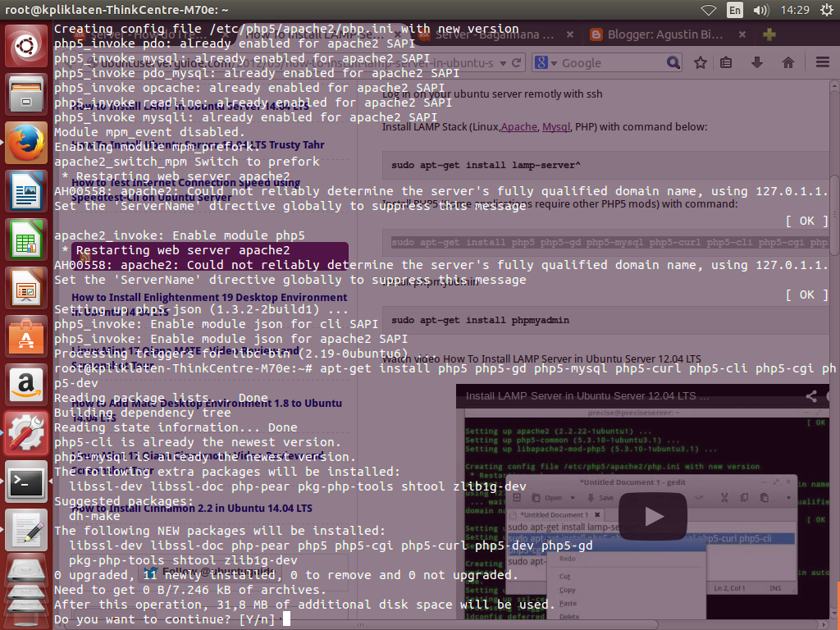This screenshot has width=840, height=630.
Task: Click the Firefox address bar URL
Action: pyautogui.click(x=297, y=63)
